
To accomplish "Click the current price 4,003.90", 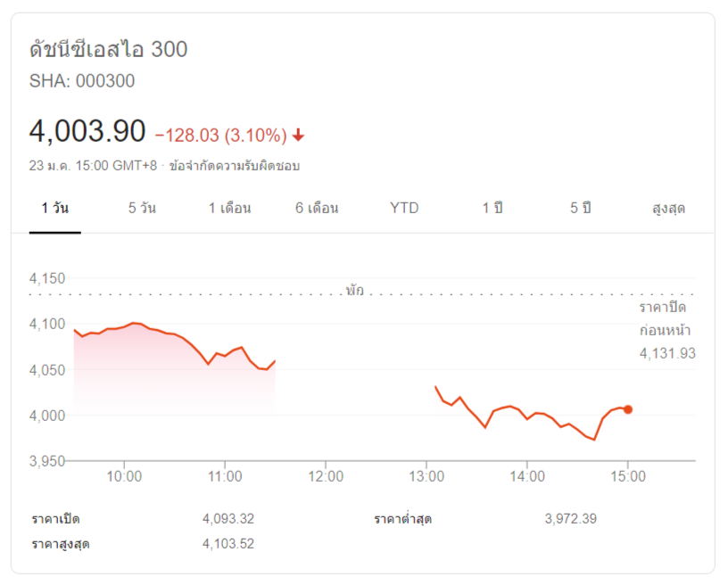I will [x=87, y=132].
